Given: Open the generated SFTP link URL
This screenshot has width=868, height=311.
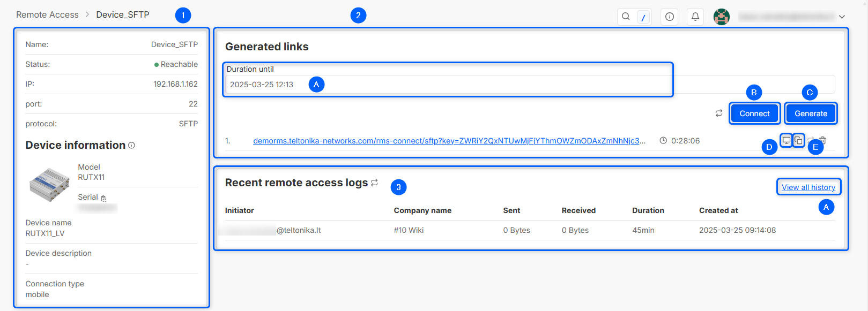Looking at the screenshot, I should pos(449,141).
